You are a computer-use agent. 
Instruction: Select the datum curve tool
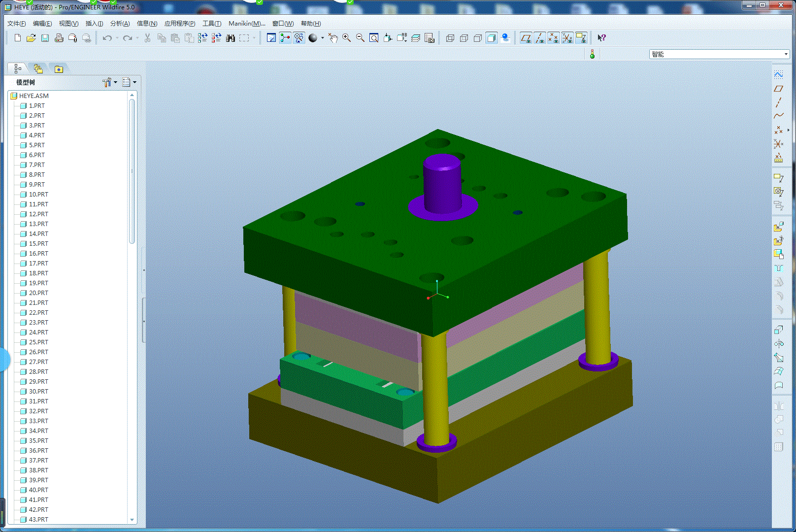point(778,116)
